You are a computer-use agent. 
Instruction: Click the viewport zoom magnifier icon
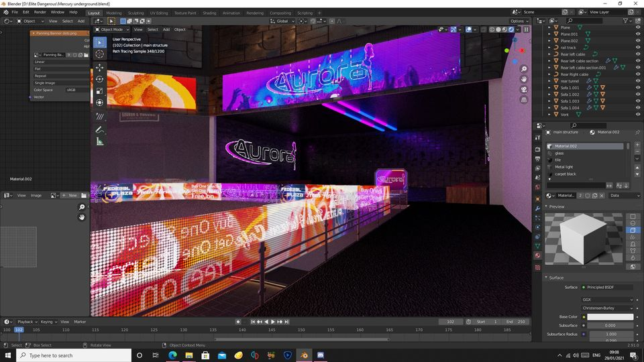pyautogui.click(x=524, y=69)
